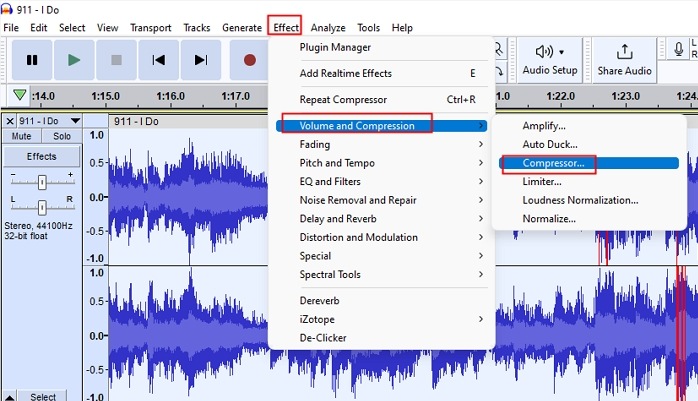Open the Transport menu
The height and width of the screenshot is (401, 698).
click(150, 28)
